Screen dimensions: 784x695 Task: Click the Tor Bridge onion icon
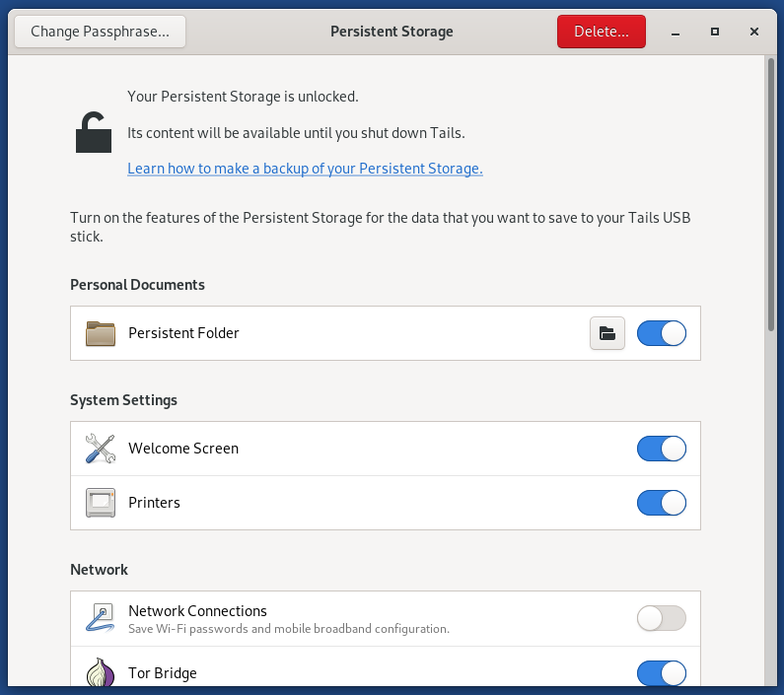coord(101,672)
